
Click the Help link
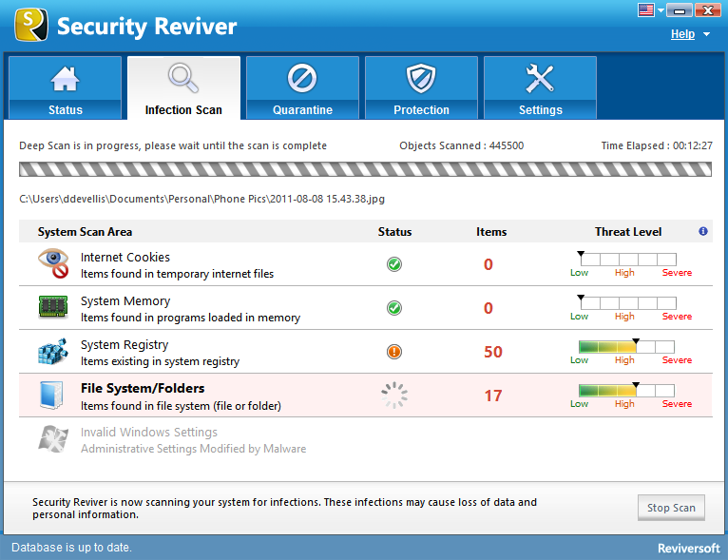(x=682, y=34)
